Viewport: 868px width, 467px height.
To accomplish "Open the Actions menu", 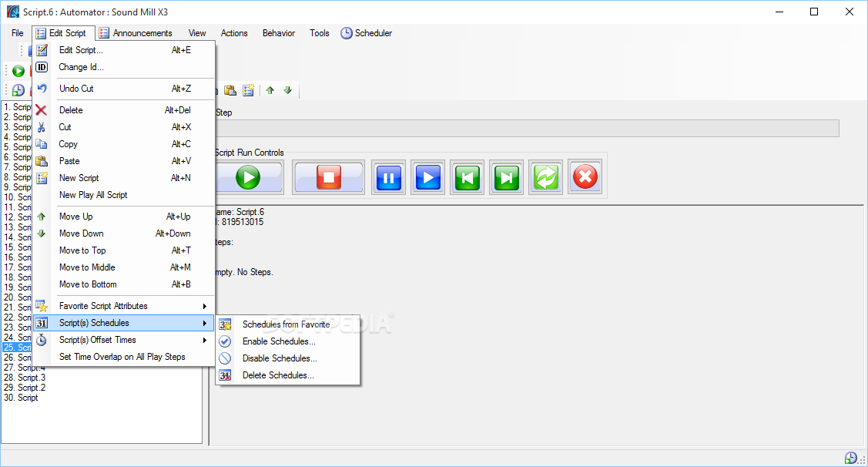I will point(234,33).
